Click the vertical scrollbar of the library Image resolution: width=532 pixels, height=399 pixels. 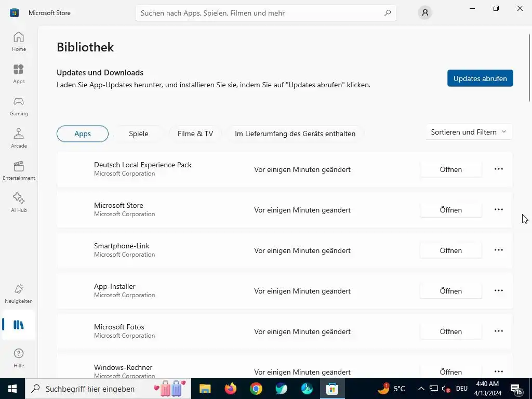(529, 67)
